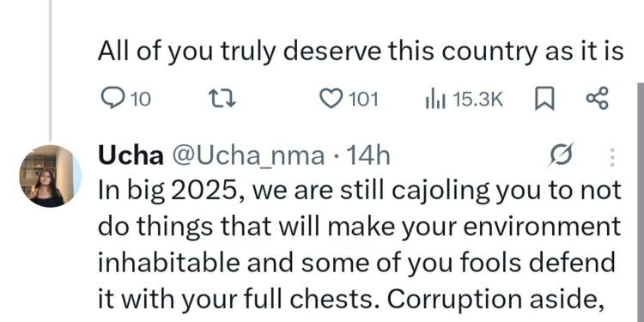The height and width of the screenshot is (322, 644).
Task: Tap the 10 replies count
Action: pyautogui.click(x=141, y=100)
